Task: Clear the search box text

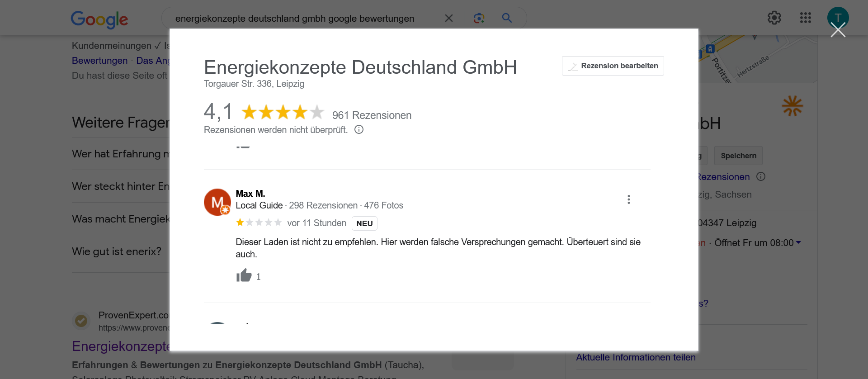Action: pyautogui.click(x=448, y=18)
